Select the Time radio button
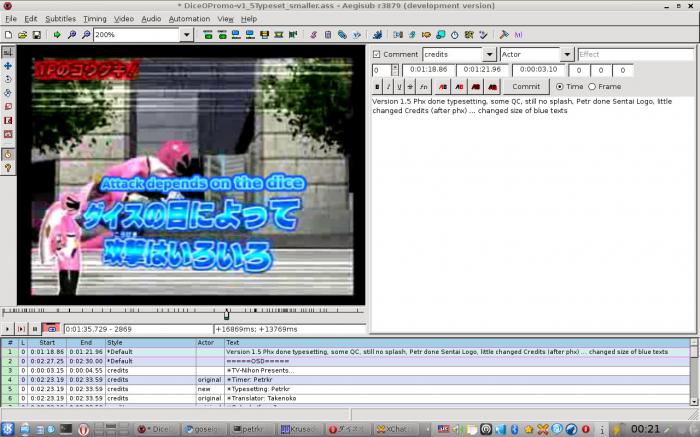This screenshot has width=700, height=437. 559,87
